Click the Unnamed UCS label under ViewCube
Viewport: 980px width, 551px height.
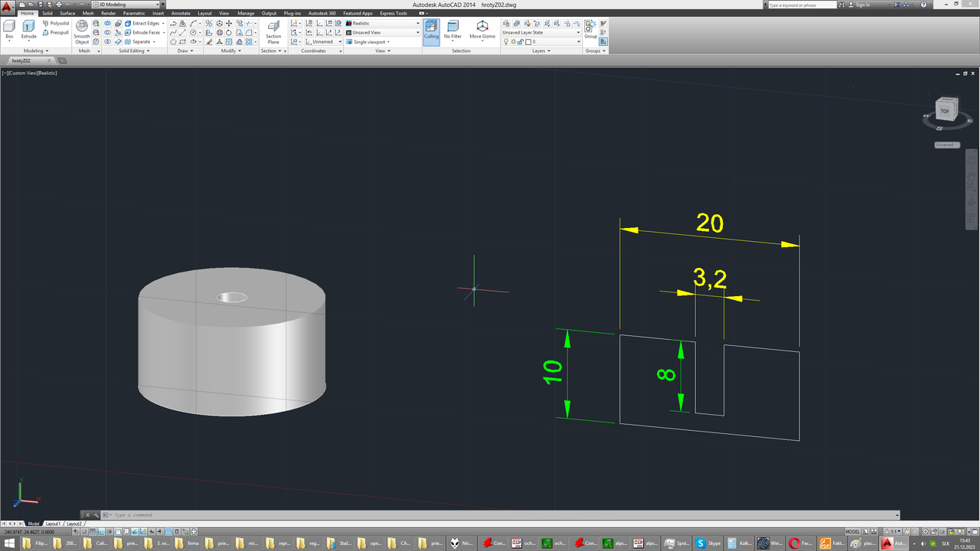pyautogui.click(x=946, y=144)
